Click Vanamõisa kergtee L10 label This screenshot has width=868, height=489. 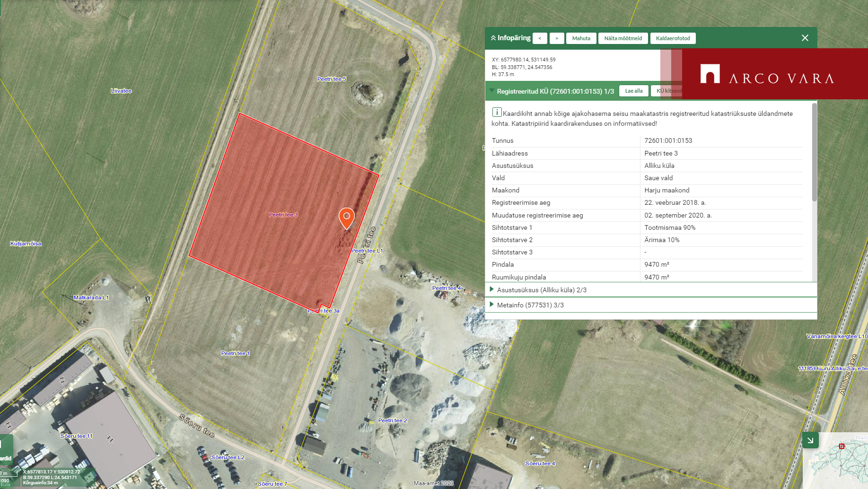(837, 336)
